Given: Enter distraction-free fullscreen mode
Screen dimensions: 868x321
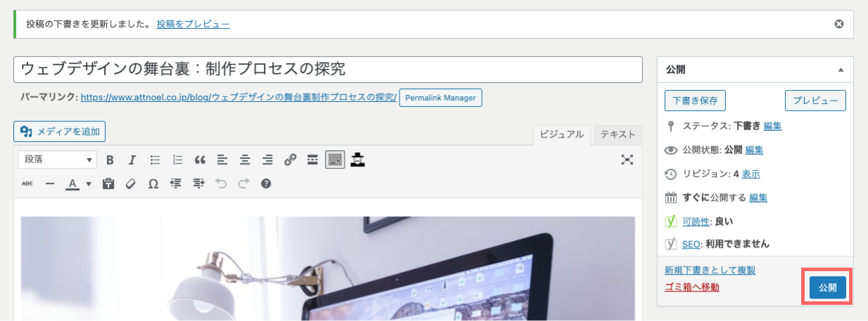Looking at the screenshot, I should point(627,160).
